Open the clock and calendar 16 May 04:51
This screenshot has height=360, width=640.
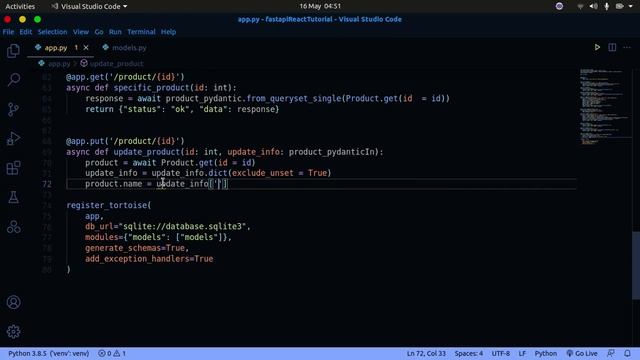point(320,6)
